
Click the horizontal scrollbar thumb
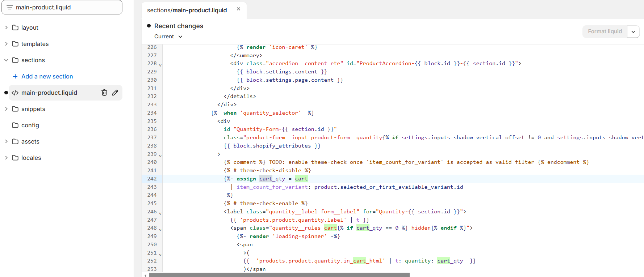click(279, 275)
